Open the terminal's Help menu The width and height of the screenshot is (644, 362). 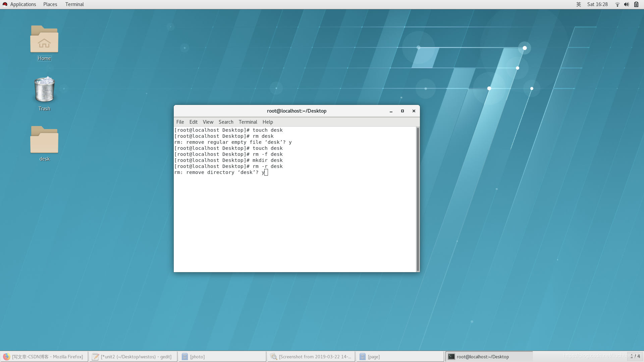(268, 122)
